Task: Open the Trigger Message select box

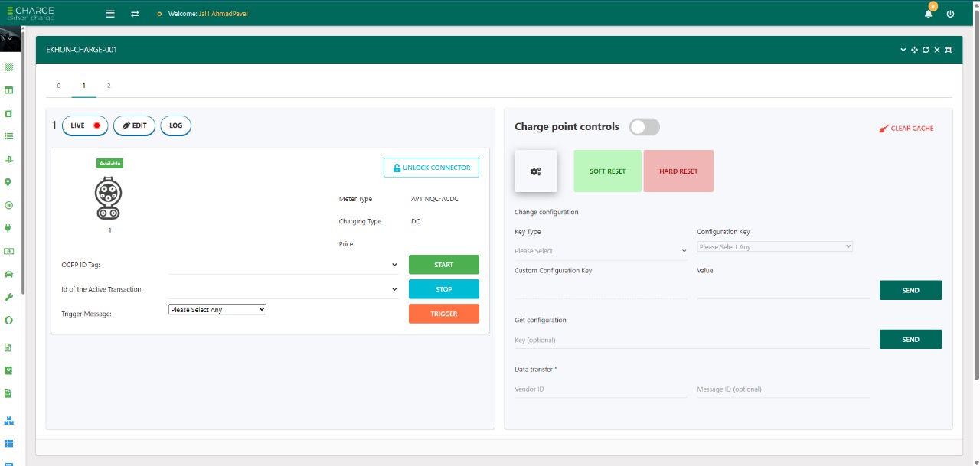Action: [217, 309]
